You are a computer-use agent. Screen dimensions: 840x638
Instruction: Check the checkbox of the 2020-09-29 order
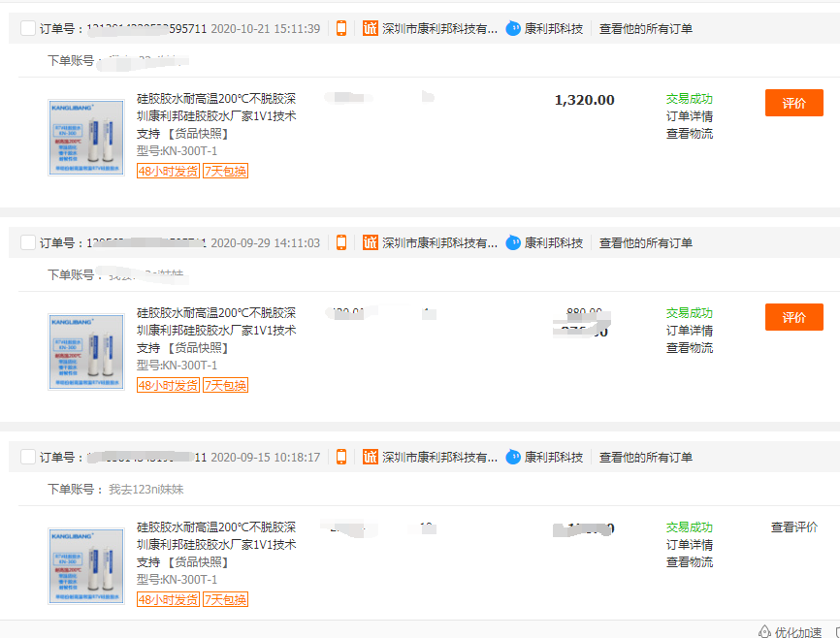click(x=27, y=242)
